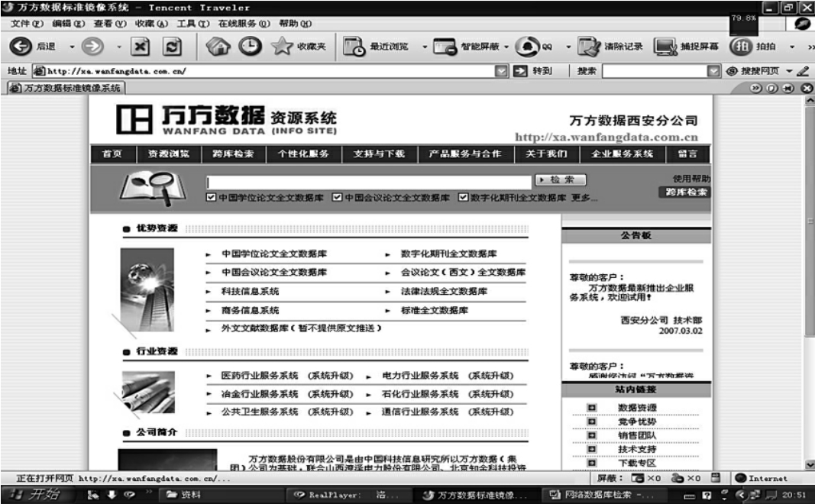
Task: Open Favorites (收藏夹) star icon
Action: pyautogui.click(x=283, y=47)
